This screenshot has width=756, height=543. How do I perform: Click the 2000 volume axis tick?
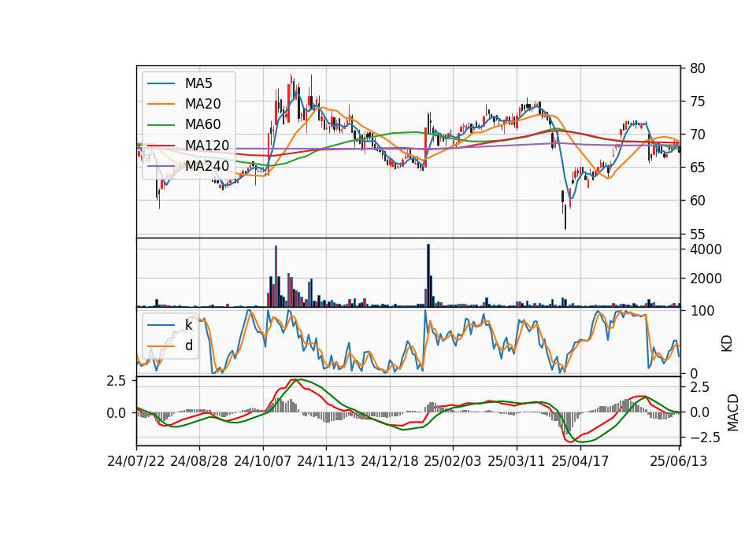[706, 279]
